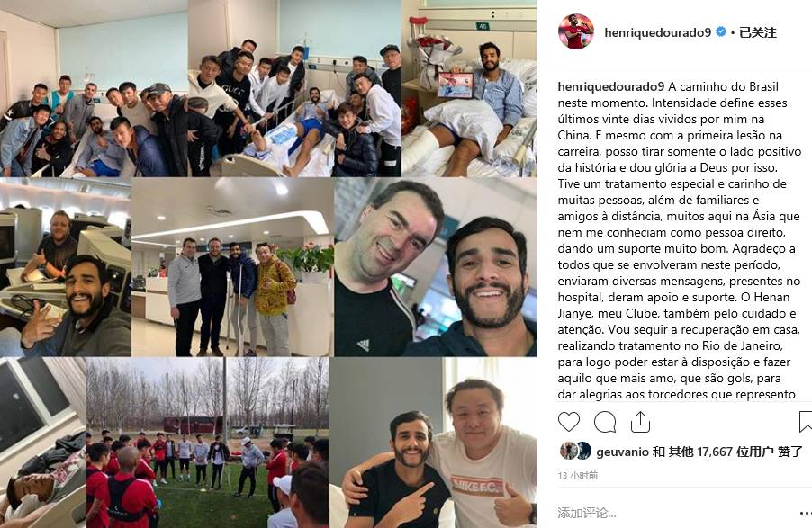Open henriquedourado9 username in header
The width and height of the screenshot is (812, 528).
[x=657, y=32]
